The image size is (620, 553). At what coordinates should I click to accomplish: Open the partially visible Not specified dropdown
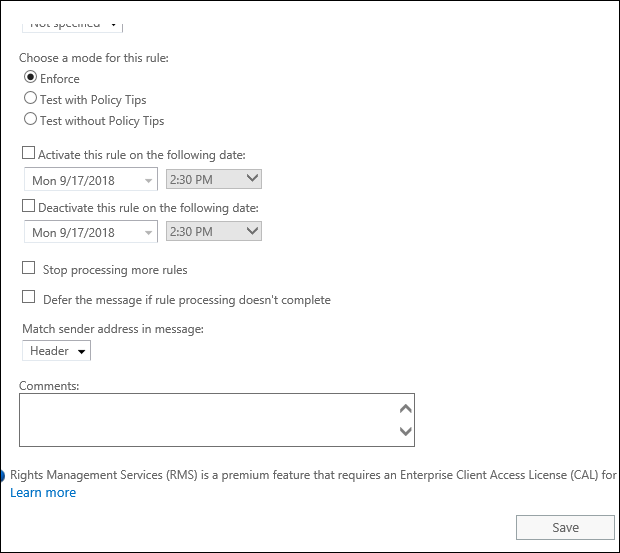click(x=72, y=26)
